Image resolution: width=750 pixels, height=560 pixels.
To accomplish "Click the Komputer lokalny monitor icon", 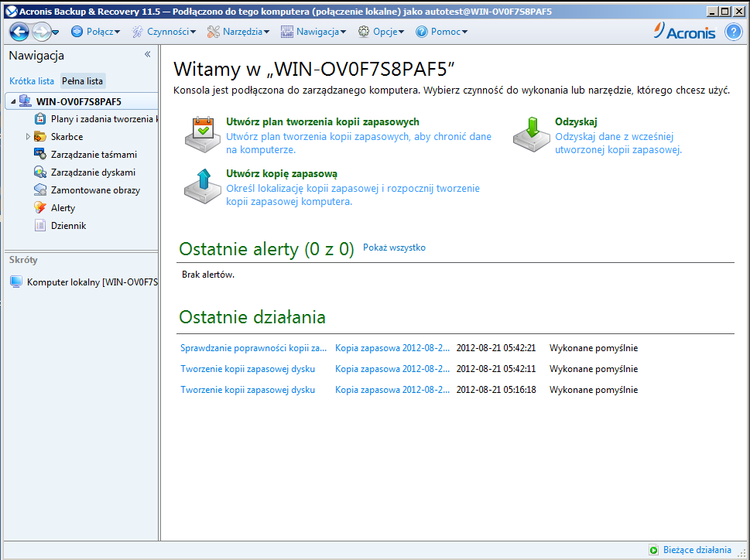I will (16, 282).
